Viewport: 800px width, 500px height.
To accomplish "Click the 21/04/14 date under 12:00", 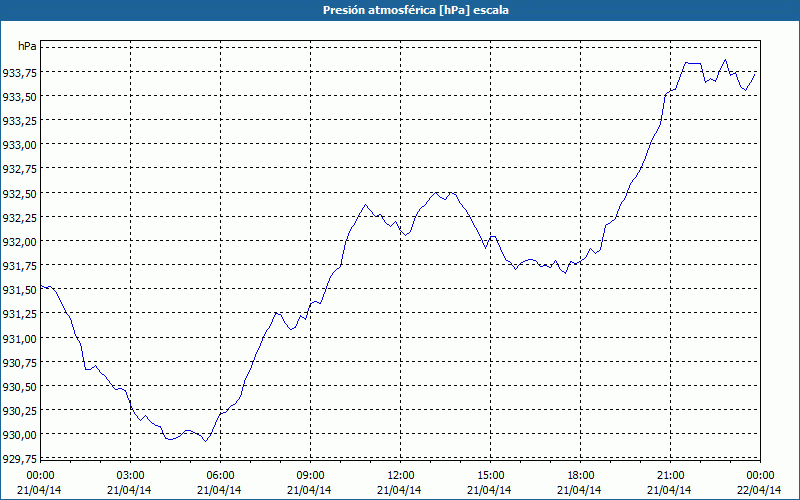I will (399, 490).
